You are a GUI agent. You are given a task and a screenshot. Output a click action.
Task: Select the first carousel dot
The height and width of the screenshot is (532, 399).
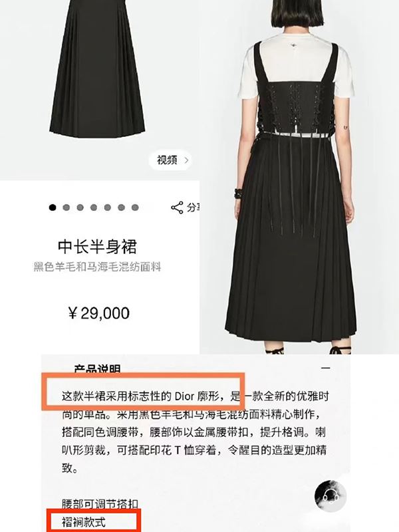[53, 207]
